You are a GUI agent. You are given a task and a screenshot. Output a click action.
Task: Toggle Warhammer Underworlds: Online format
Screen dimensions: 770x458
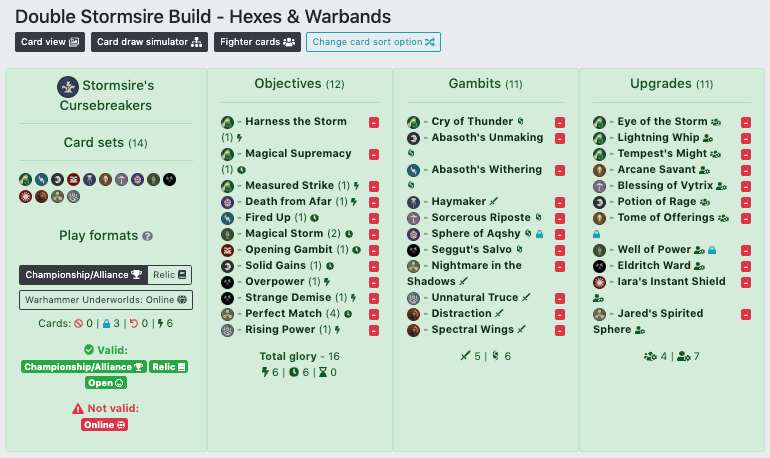click(106, 300)
